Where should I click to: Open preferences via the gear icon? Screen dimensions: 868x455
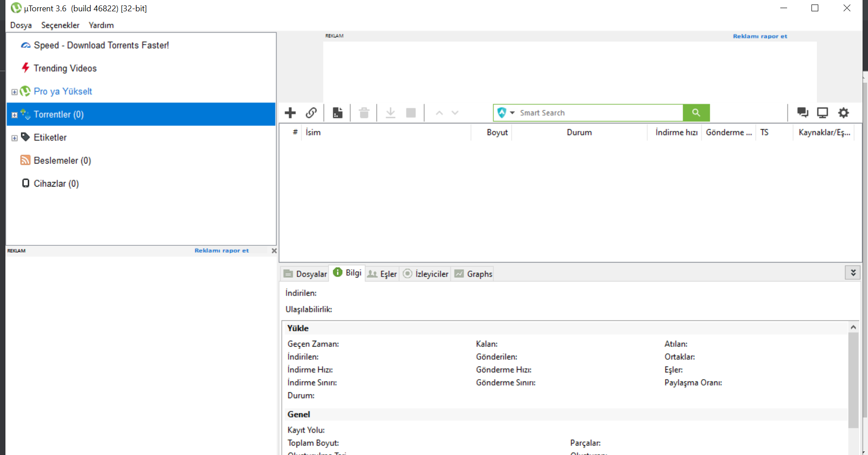844,113
